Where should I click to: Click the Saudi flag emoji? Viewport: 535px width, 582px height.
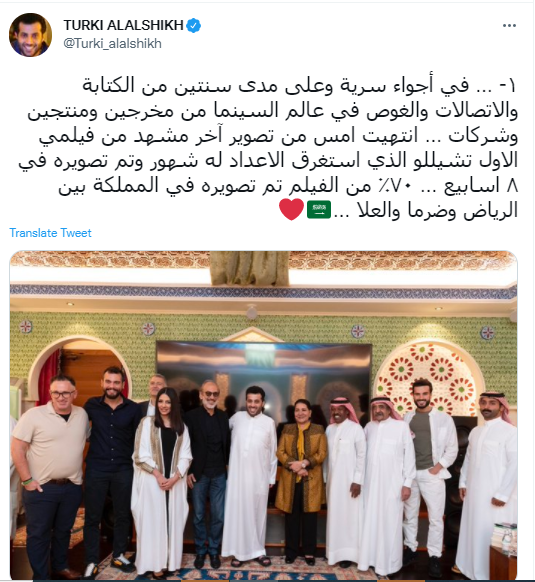pos(319,210)
